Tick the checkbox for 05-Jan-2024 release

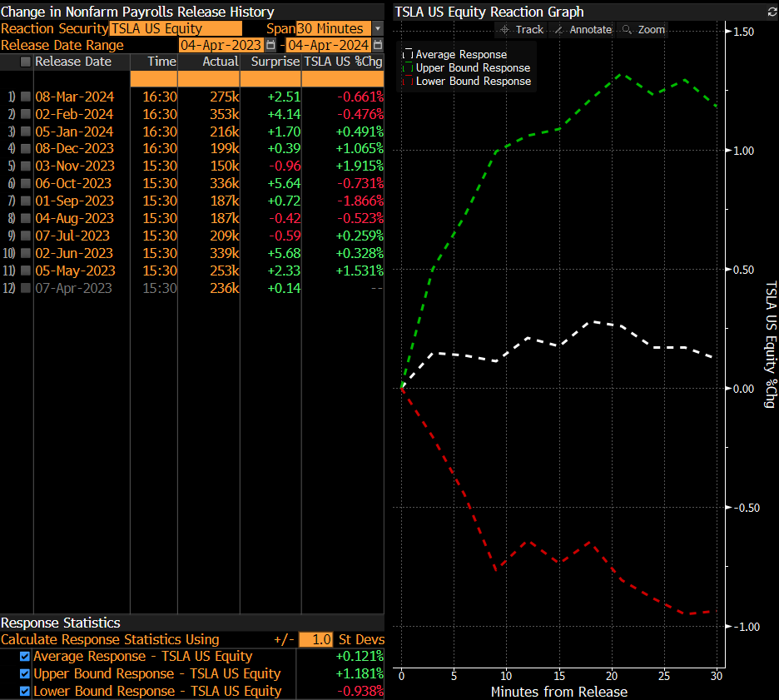25,132
